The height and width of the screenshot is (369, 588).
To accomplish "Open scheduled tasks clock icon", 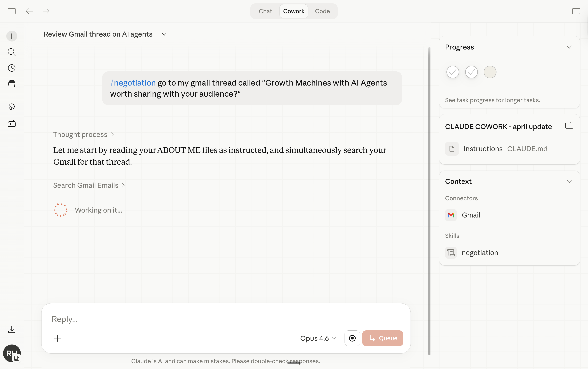I will pos(11,68).
